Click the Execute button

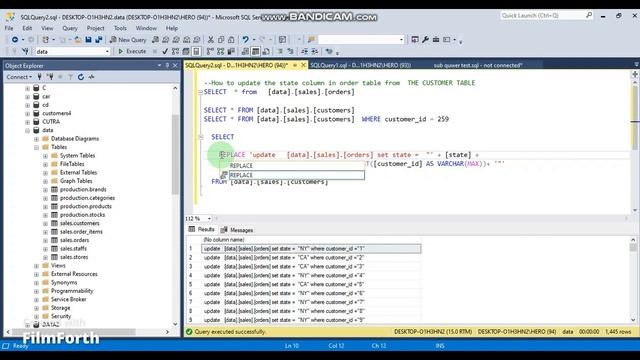point(132,51)
